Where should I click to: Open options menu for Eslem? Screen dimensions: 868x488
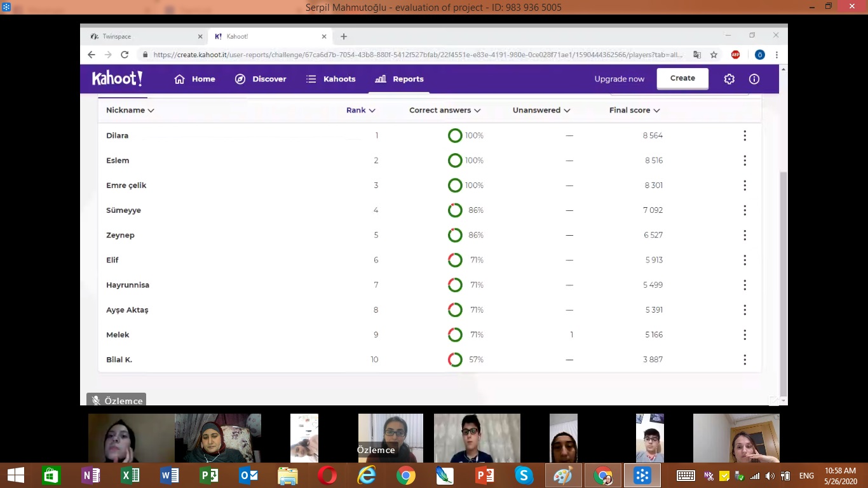[745, 160]
